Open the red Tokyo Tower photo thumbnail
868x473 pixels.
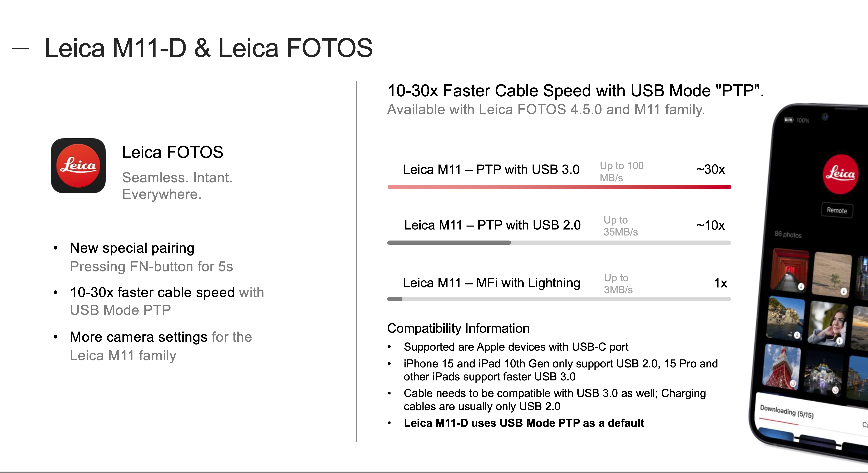pyautogui.click(x=782, y=366)
